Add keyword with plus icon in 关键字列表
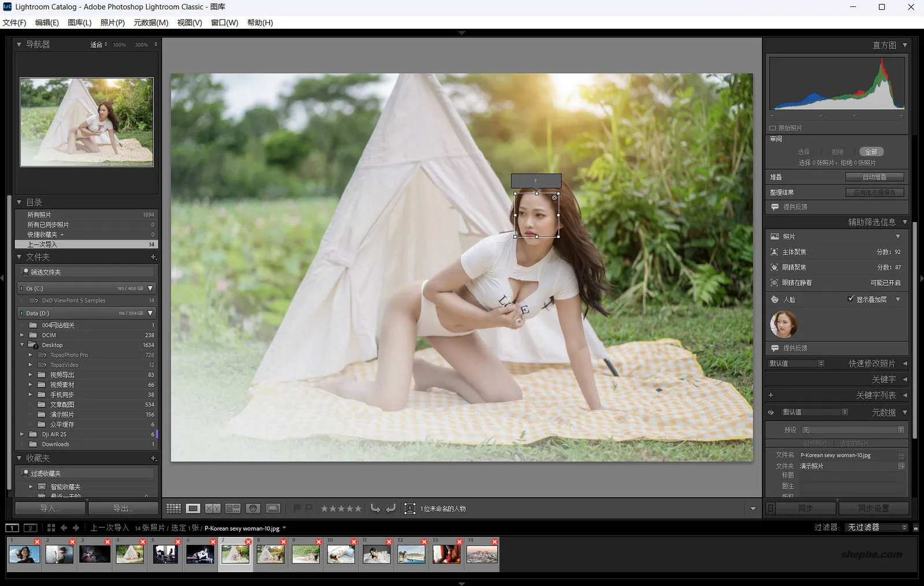 tap(770, 395)
